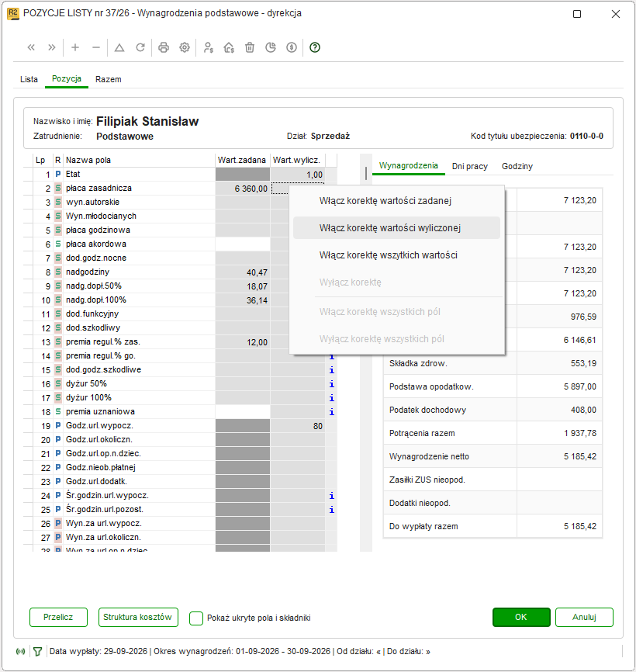
Task: Select the 6 360,00 value of płaca zasadnicza
Action: click(x=243, y=189)
